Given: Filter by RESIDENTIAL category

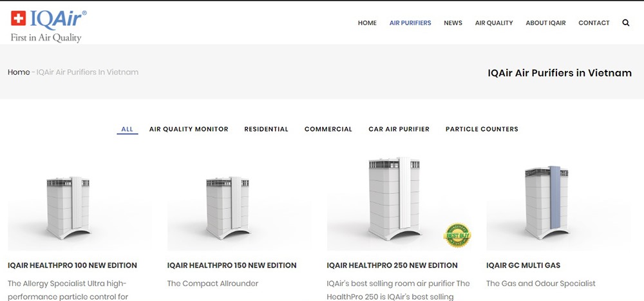Looking at the screenshot, I should (x=266, y=129).
